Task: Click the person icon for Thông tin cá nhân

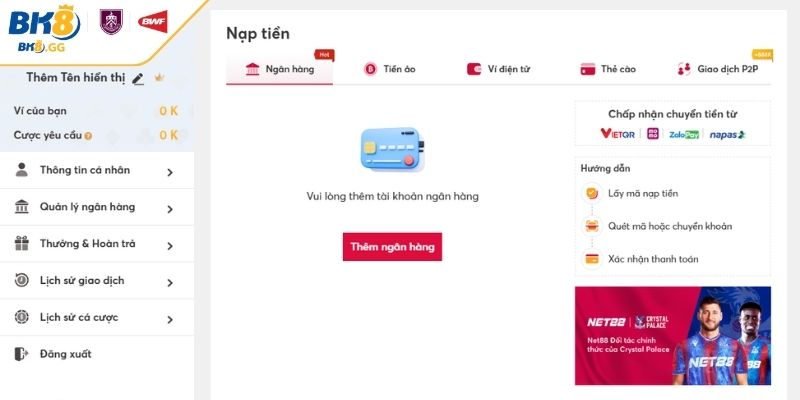Action: [22, 170]
